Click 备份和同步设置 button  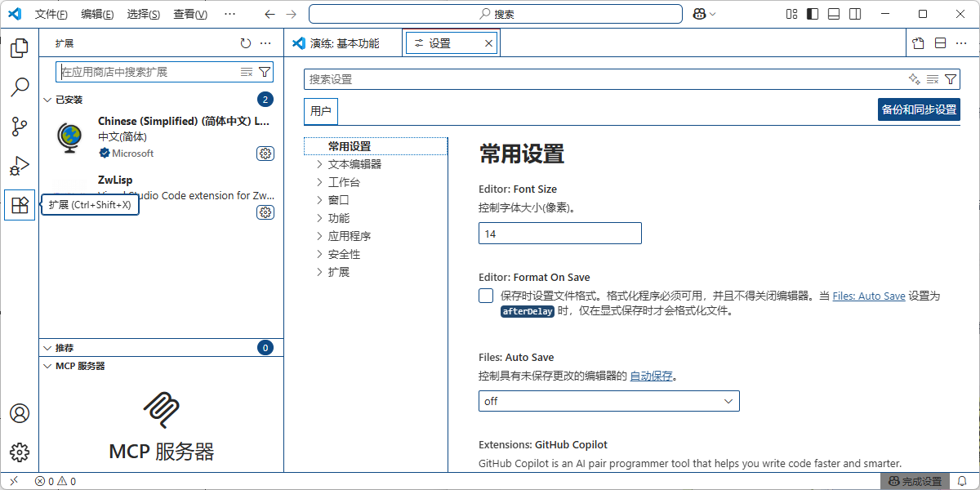point(919,109)
